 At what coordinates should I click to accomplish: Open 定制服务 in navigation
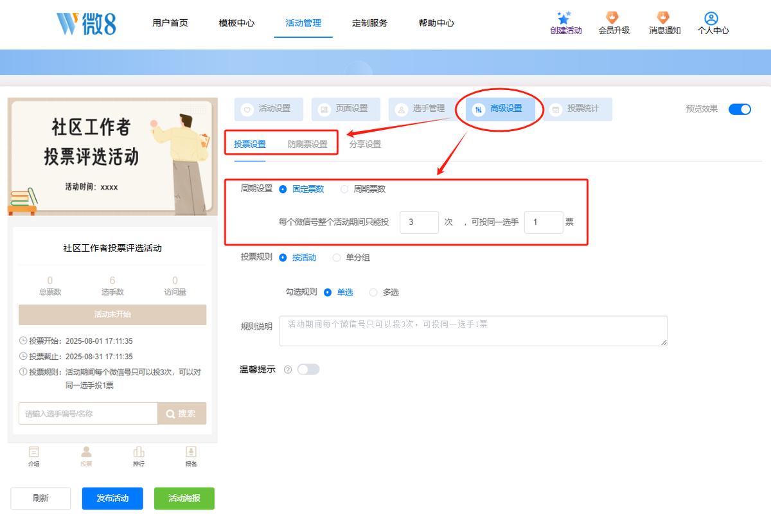click(x=370, y=23)
